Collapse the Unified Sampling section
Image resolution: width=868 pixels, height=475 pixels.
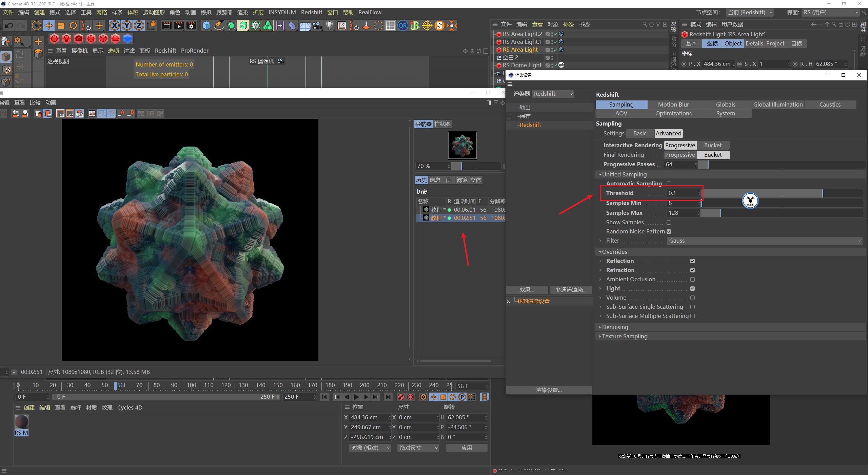point(600,174)
